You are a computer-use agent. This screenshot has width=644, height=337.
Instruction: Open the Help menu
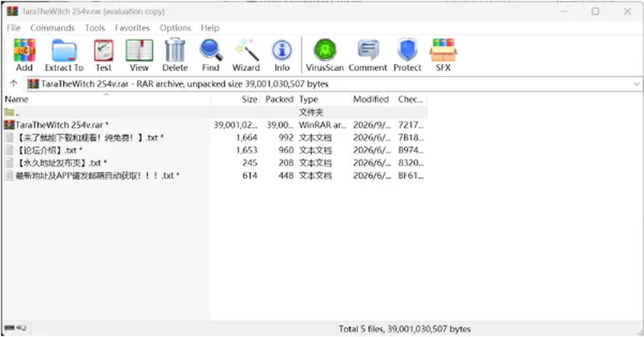(210, 28)
